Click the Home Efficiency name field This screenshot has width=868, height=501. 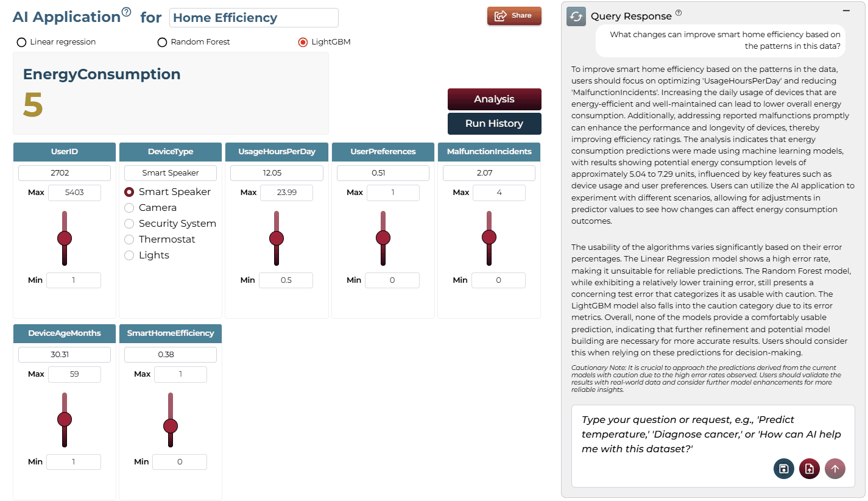(254, 18)
